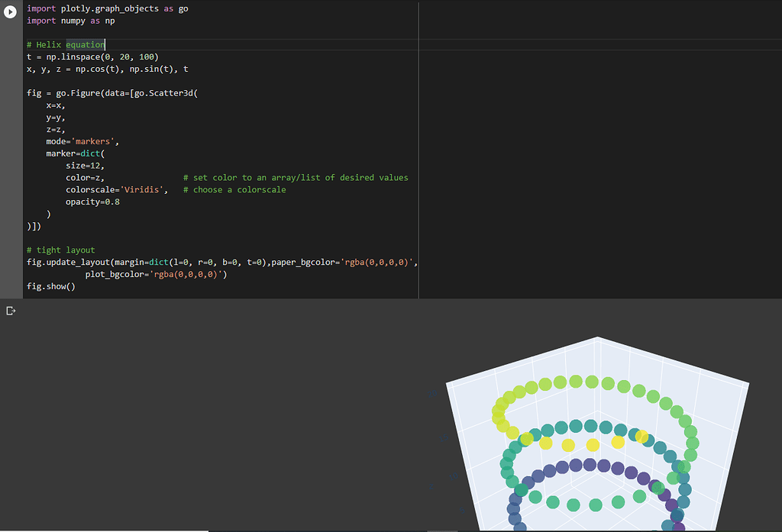Click the 'update_layout' function call line
This screenshot has height=532, width=782.
[x=76, y=262]
